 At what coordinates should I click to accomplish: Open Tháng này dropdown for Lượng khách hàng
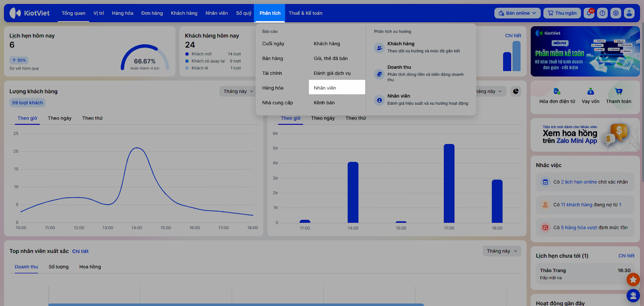point(238,91)
